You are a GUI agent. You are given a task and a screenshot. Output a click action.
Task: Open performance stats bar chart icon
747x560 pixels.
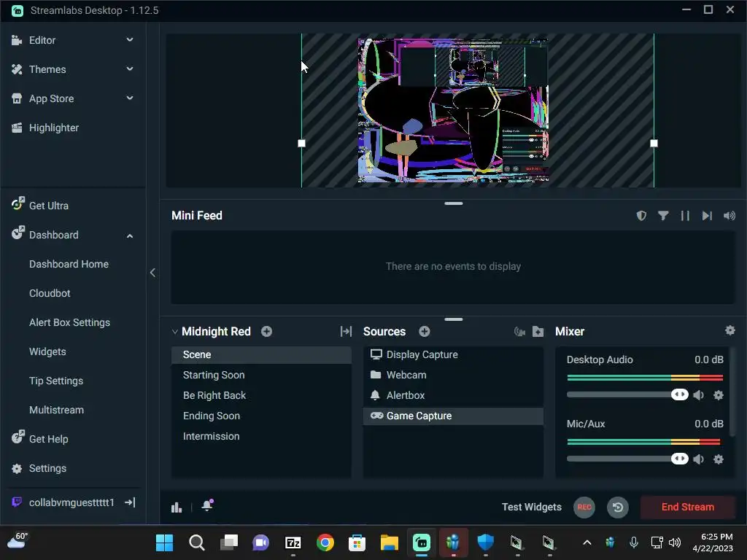(177, 507)
